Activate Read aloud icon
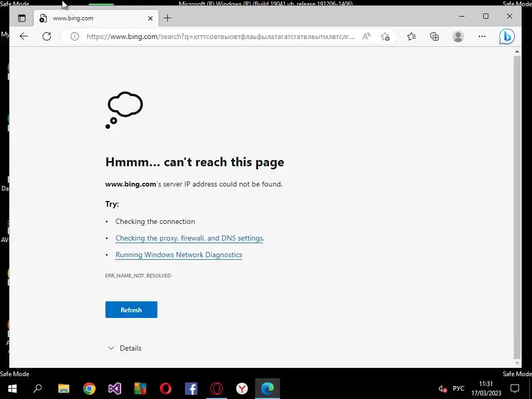Viewport: 532px width, 399px height. click(366, 36)
